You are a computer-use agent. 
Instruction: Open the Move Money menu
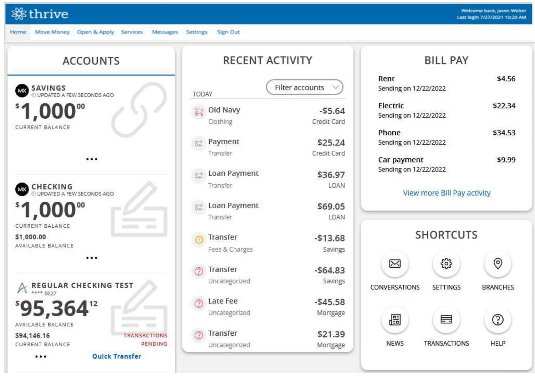[x=52, y=32]
